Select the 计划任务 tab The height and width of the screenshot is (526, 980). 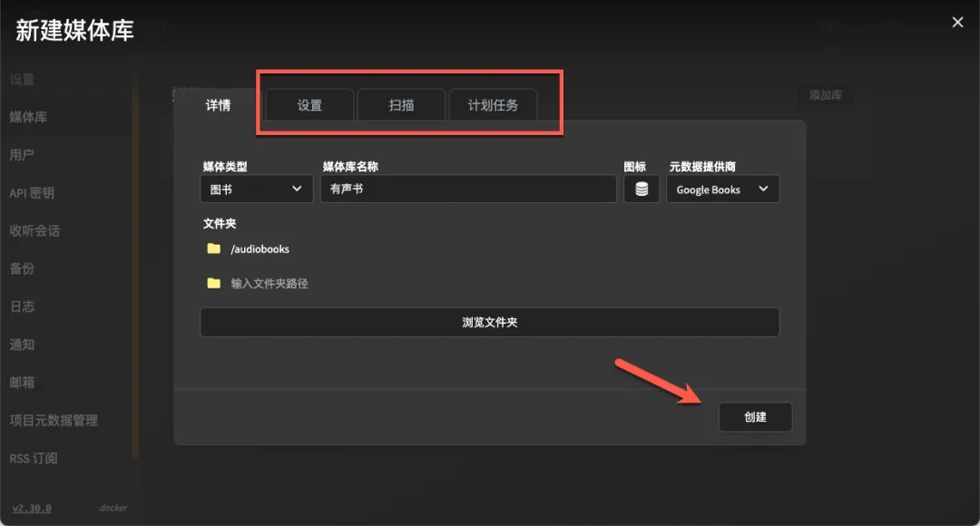coord(493,105)
